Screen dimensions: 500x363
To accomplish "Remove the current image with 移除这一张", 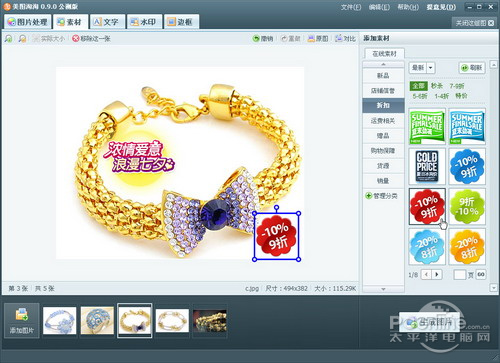I will (x=91, y=39).
